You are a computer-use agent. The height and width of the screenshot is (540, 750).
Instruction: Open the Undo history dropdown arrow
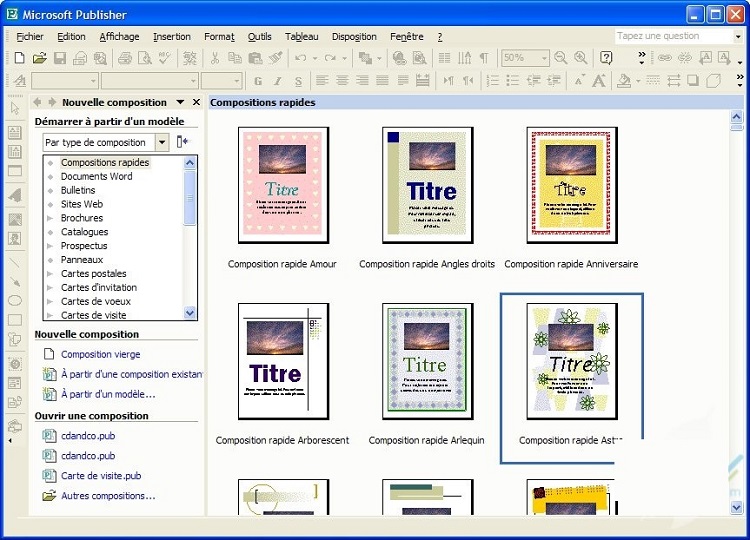pyautogui.click(x=315, y=58)
